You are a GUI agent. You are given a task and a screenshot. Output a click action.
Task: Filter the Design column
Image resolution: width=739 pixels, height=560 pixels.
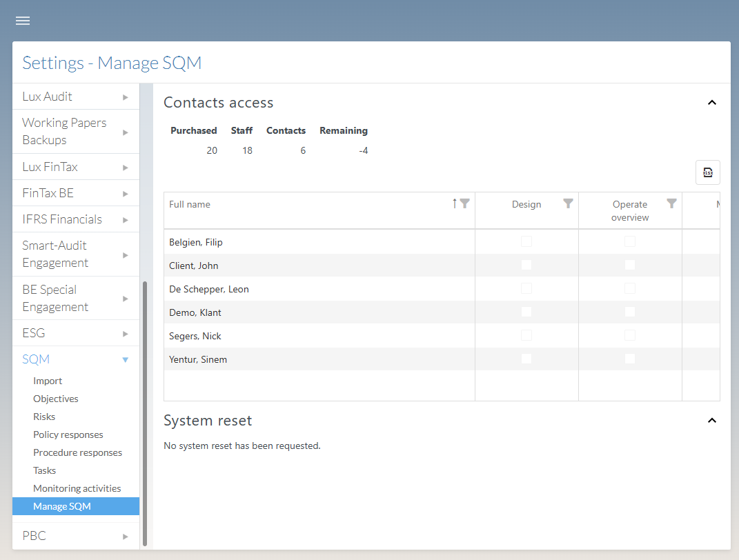click(x=568, y=203)
